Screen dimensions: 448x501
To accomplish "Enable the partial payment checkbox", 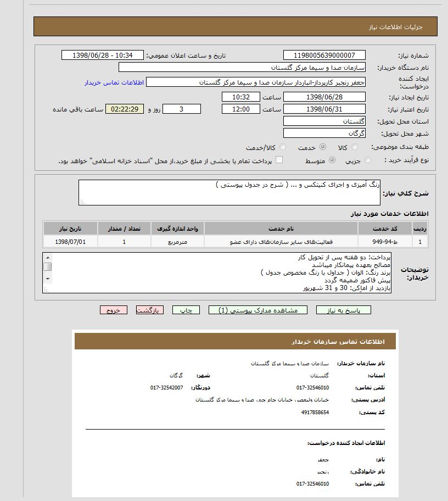I will pos(281,159).
